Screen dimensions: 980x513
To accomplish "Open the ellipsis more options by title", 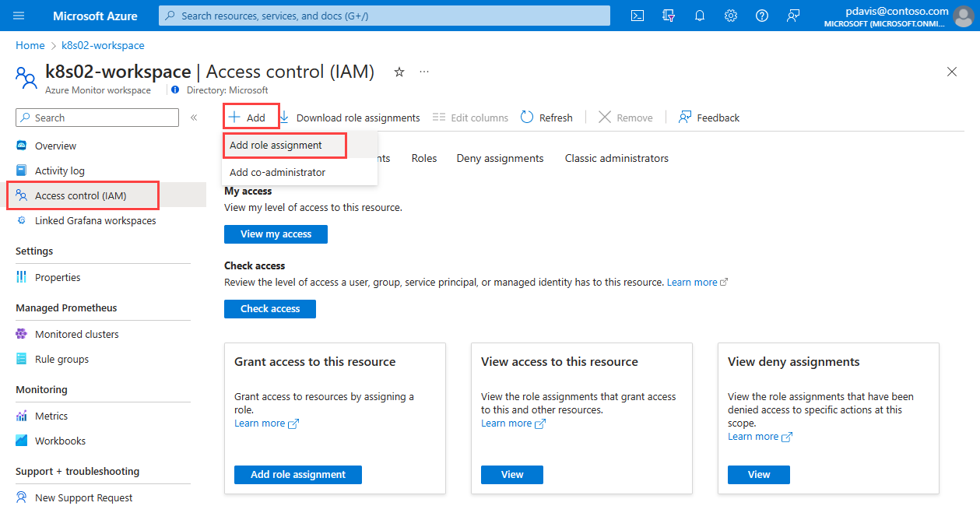I will pyautogui.click(x=424, y=72).
